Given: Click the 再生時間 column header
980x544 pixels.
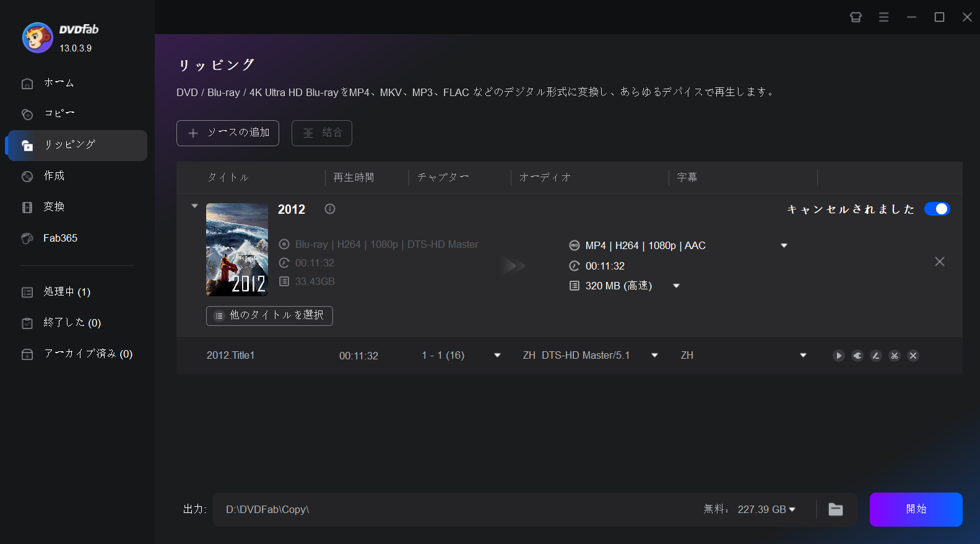Looking at the screenshot, I should click(x=353, y=178).
